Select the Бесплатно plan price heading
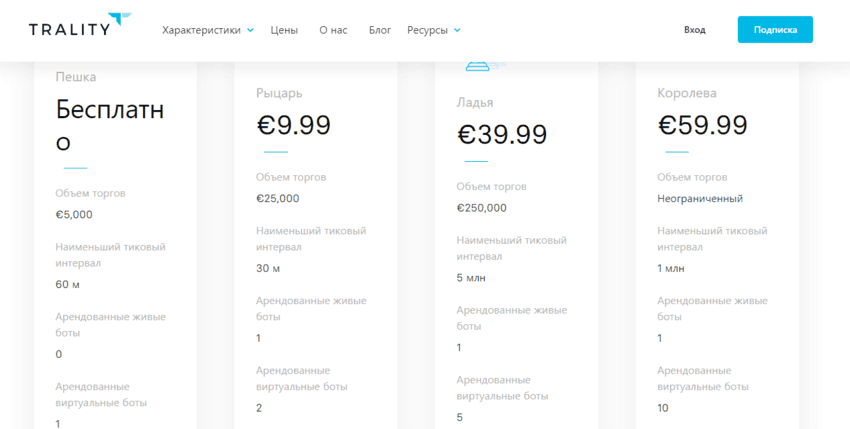The width and height of the screenshot is (850, 429). (110, 126)
